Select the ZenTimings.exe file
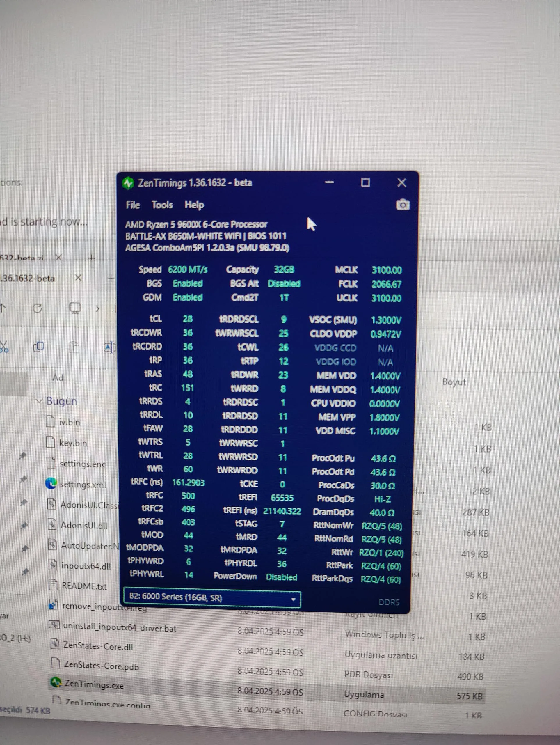Screen dimensions: 560x745 [94, 684]
